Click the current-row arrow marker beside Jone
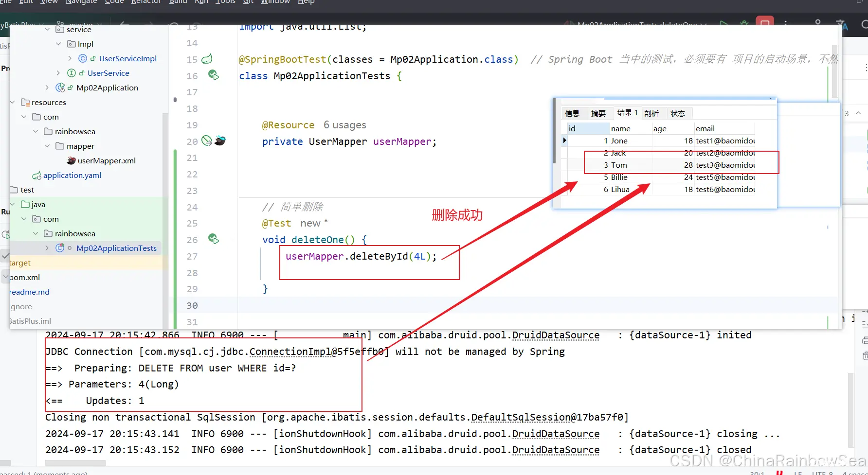The width and height of the screenshot is (868, 475). point(564,141)
